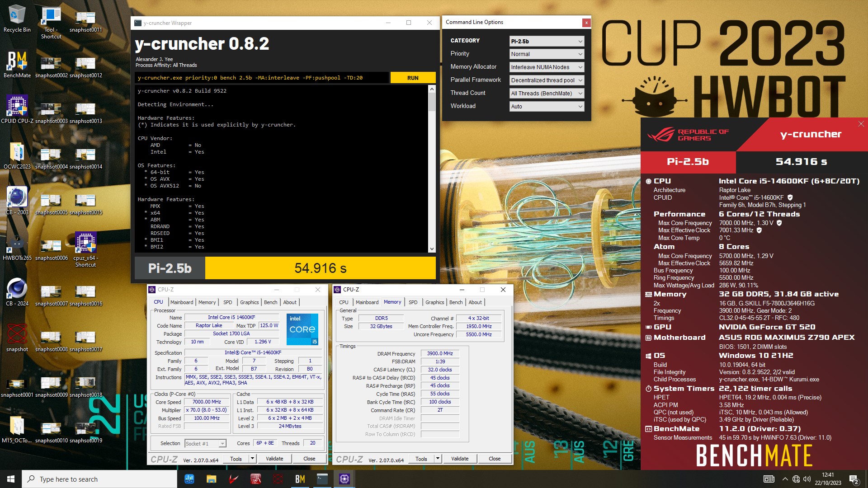Launch CB - 2003 desktop icon
Viewport: 868px width, 488px height.
(x=17, y=201)
